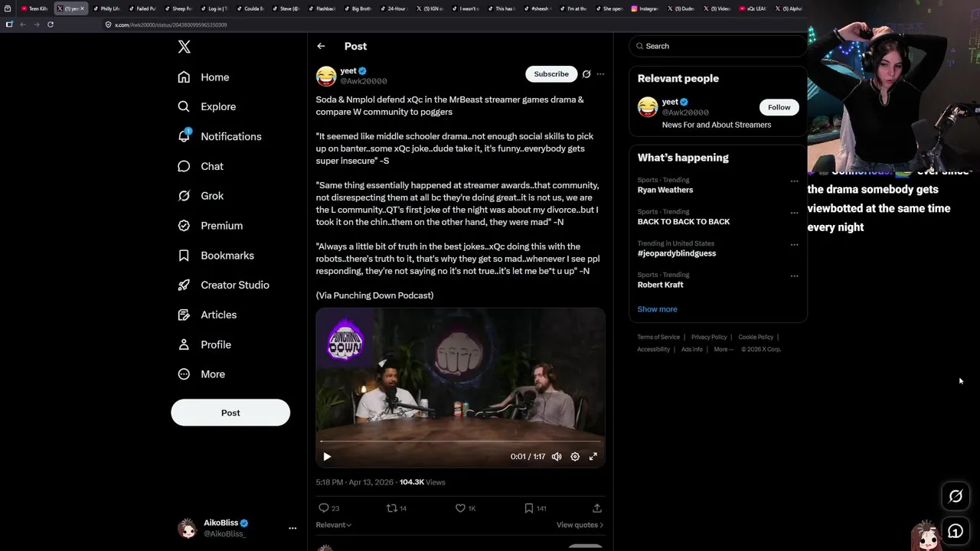
Task: Open options for Robert Kraft trend
Action: click(794, 276)
